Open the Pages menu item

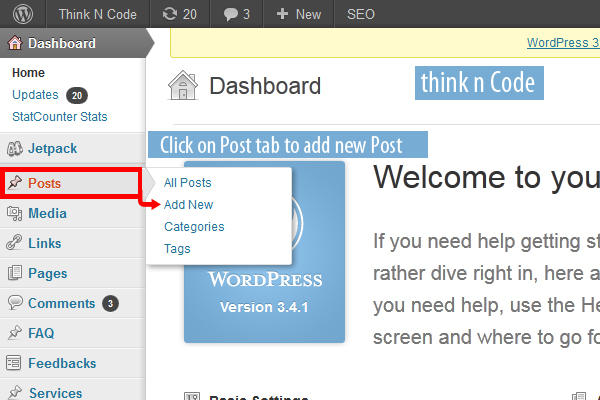(48, 273)
